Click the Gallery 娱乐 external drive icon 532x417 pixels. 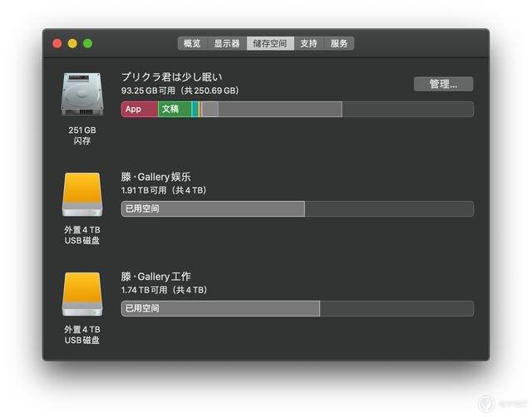click(82, 194)
